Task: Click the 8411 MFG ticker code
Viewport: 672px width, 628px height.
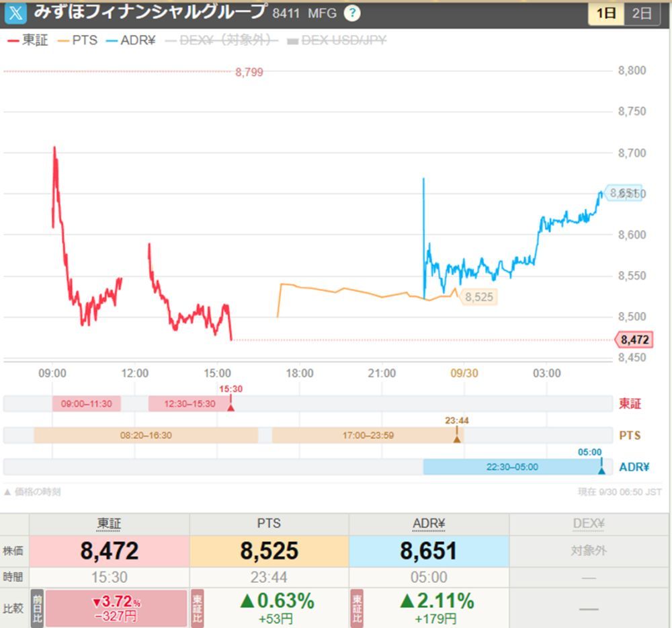Action: pos(304,13)
